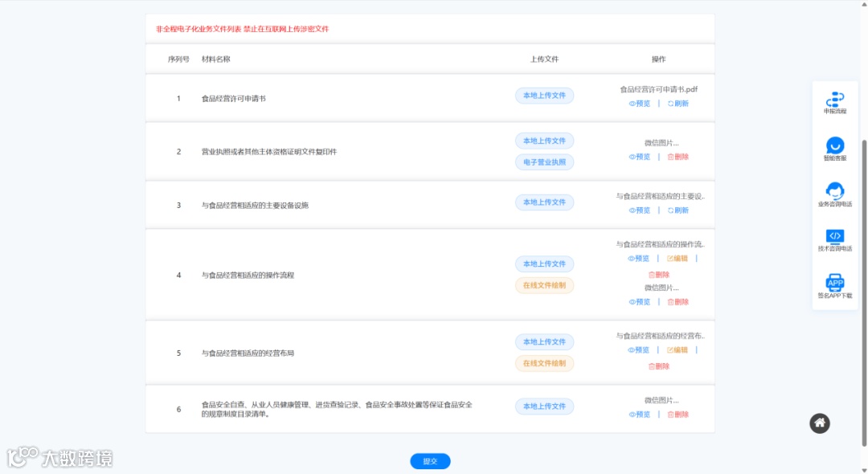The width and height of the screenshot is (868, 474).
Task: Open the 申报流程 sidebar icon
Action: (x=835, y=103)
